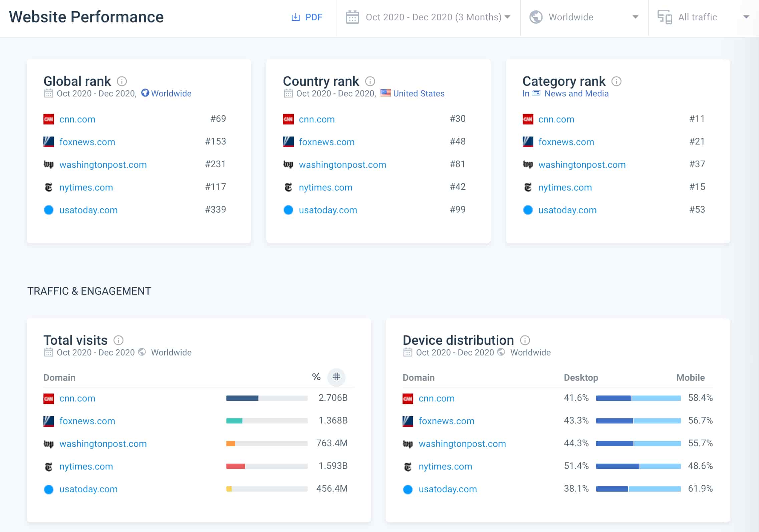Open cnn.com in Country rank card
Image resolution: width=759 pixels, height=532 pixels.
point(317,119)
